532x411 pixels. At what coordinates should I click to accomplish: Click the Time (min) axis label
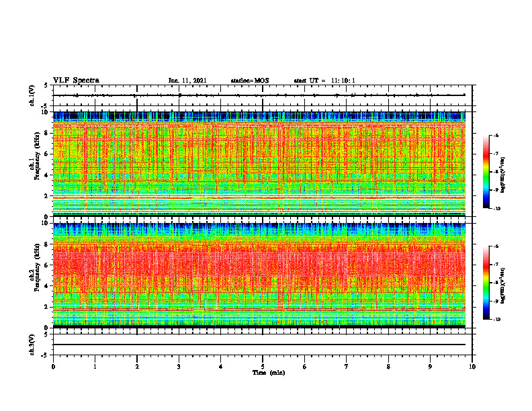(x=269, y=373)
